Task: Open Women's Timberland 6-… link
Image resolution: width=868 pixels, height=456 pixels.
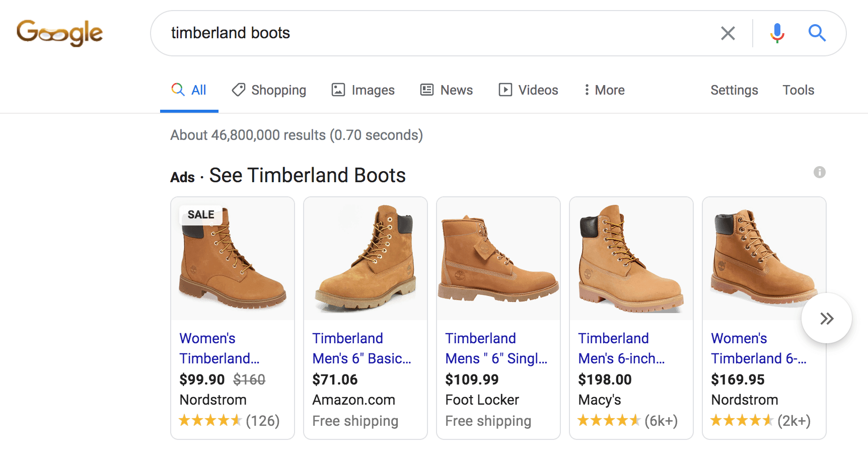Action: pyautogui.click(x=759, y=348)
